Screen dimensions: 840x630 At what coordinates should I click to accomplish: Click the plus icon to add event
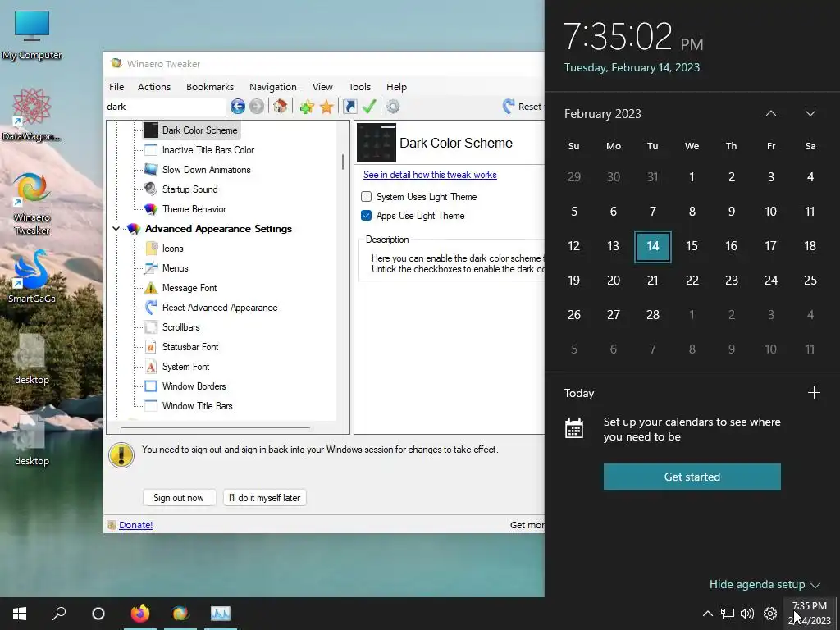point(814,393)
